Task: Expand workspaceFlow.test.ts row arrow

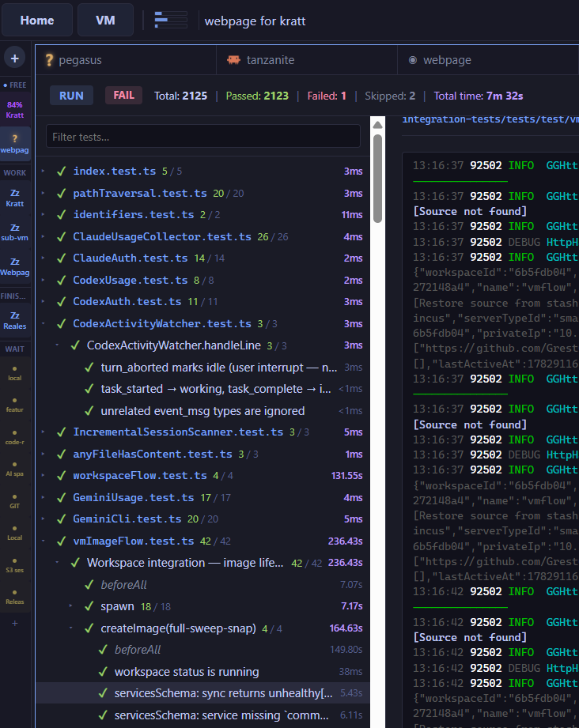Action: [44, 475]
